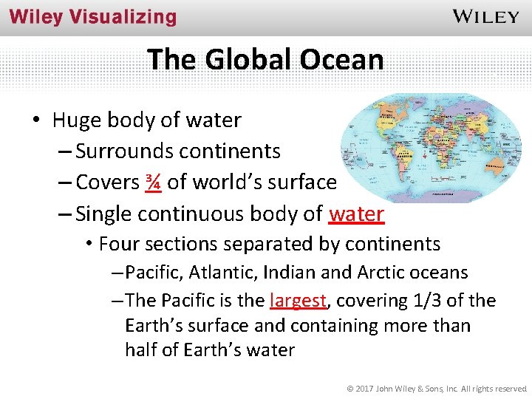This screenshot has width=532, height=399.
Task: Click the line Surrounds continents
Action: [178, 151]
